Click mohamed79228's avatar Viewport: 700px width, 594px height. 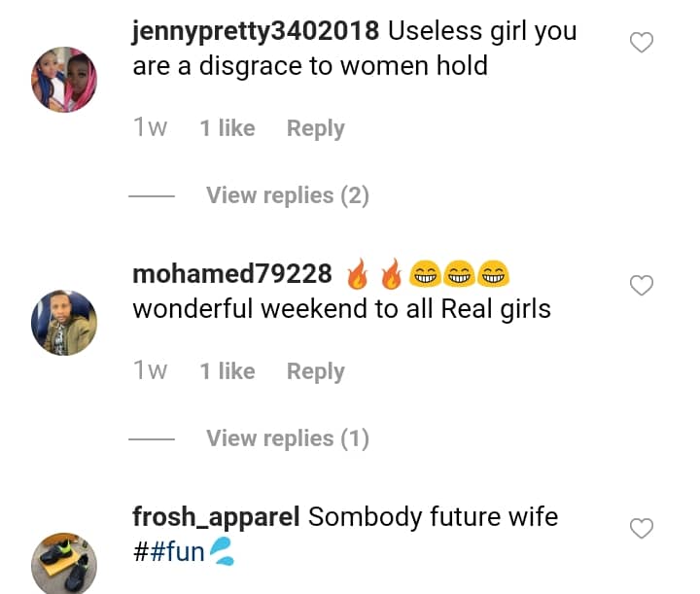(x=64, y=323)
